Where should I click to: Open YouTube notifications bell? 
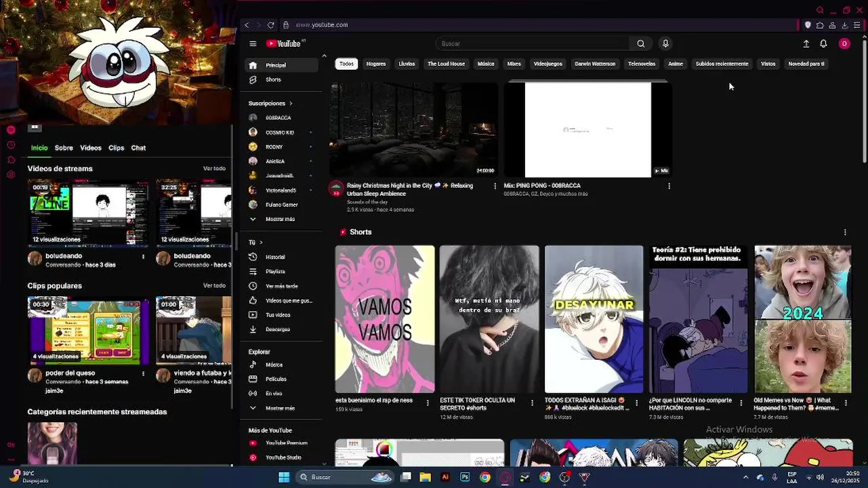823,43
